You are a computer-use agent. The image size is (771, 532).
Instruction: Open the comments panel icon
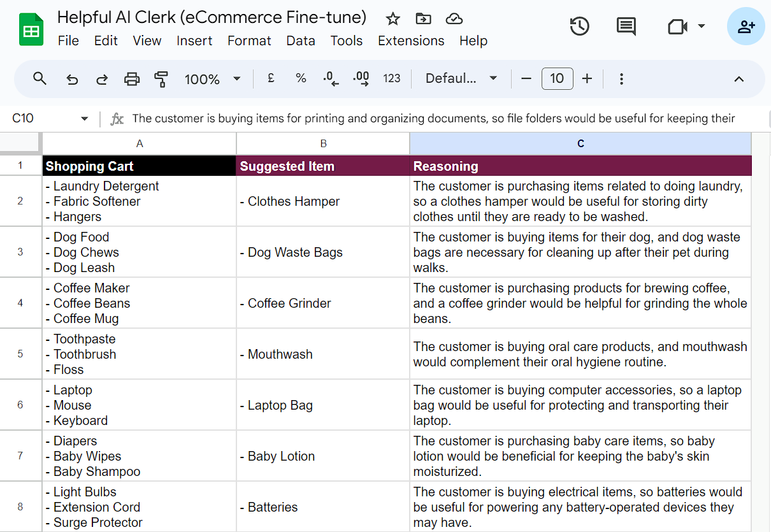click(x=626, y=26)
